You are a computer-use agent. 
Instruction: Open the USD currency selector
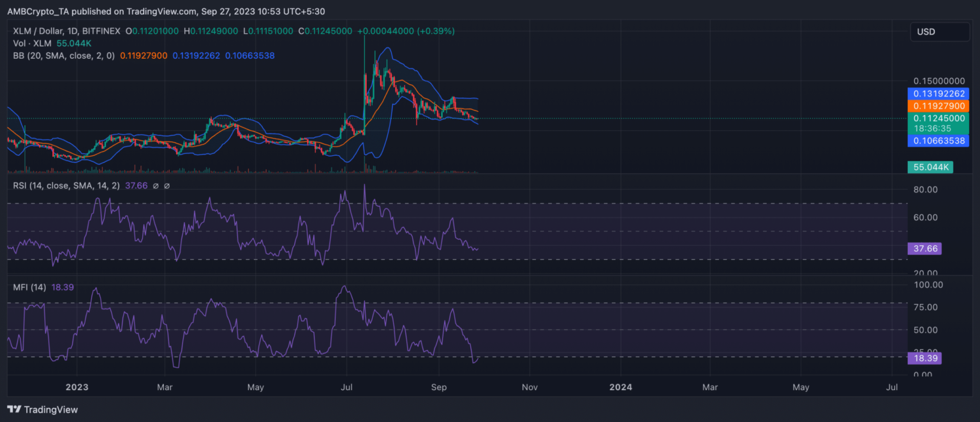940,31
